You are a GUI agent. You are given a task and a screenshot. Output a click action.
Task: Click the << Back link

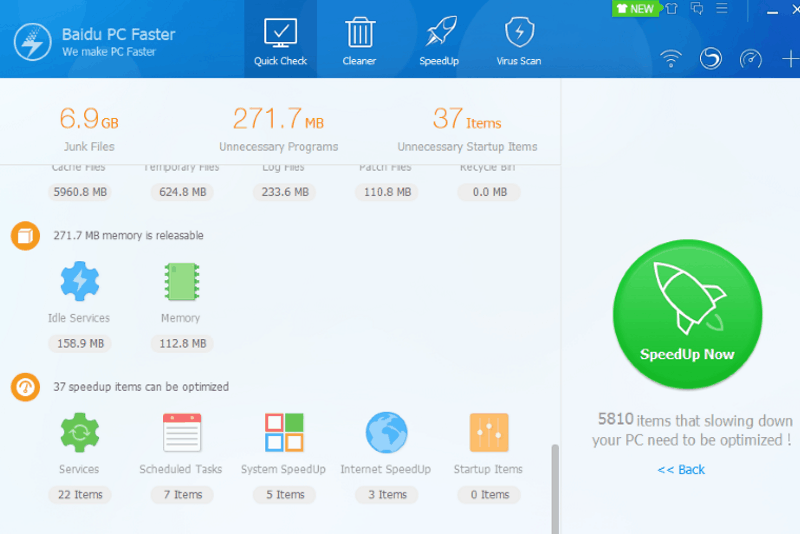click(x=681, y=469)
